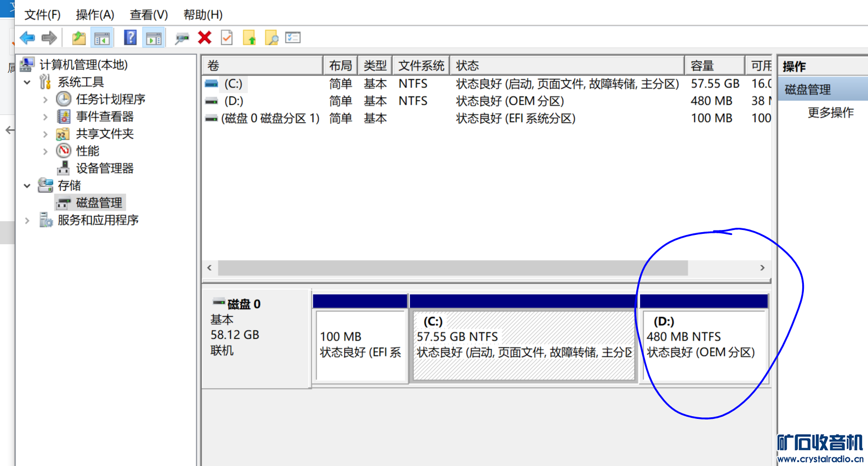Select 任务计划程序 in the tree
This screenshot has width=868, height=466.
point(110,99)
